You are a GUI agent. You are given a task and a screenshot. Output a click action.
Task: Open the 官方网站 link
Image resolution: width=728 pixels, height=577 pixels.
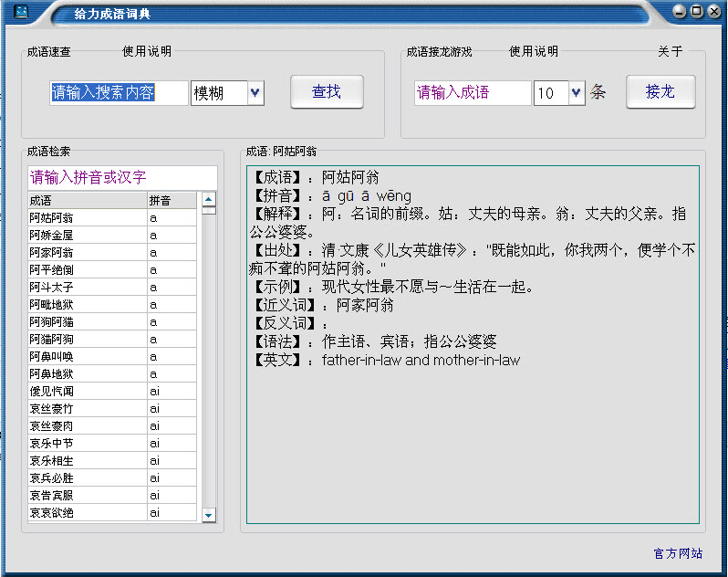678,553
